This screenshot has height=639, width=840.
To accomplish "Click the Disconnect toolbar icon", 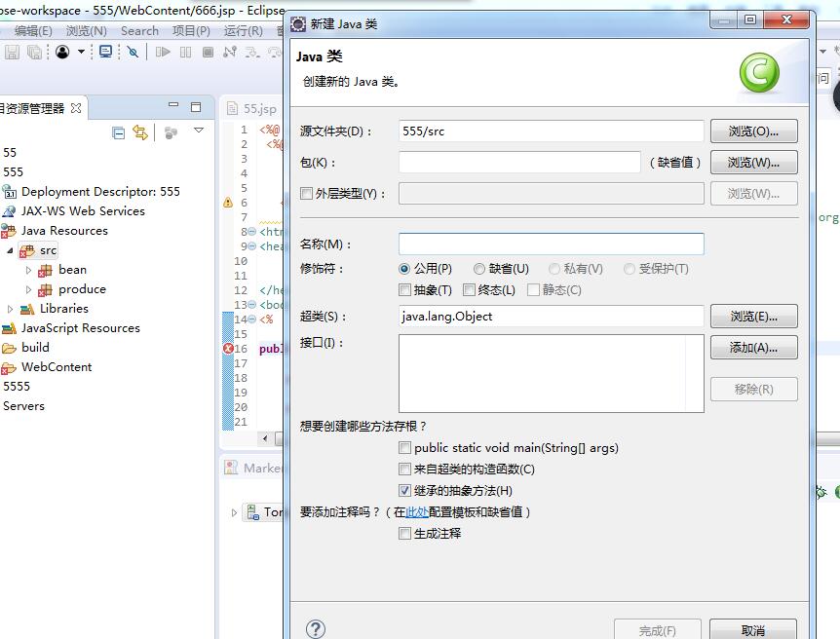I will coord(230,52).
